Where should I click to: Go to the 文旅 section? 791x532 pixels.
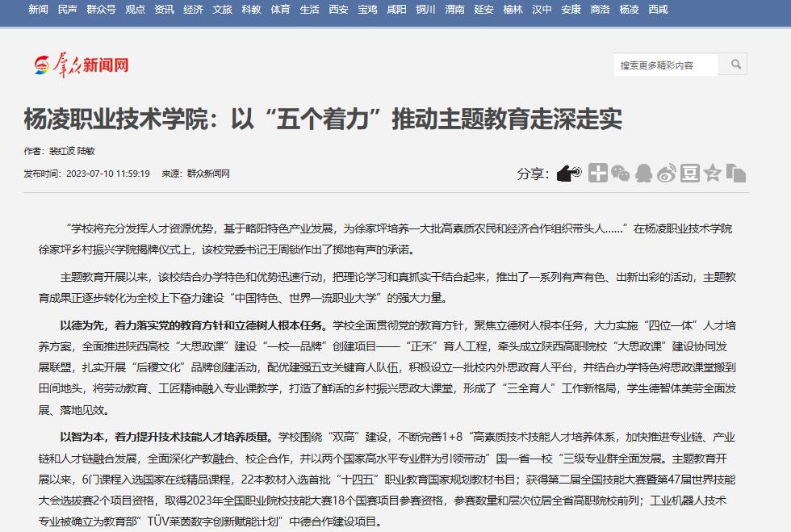[x=222, y=10]
